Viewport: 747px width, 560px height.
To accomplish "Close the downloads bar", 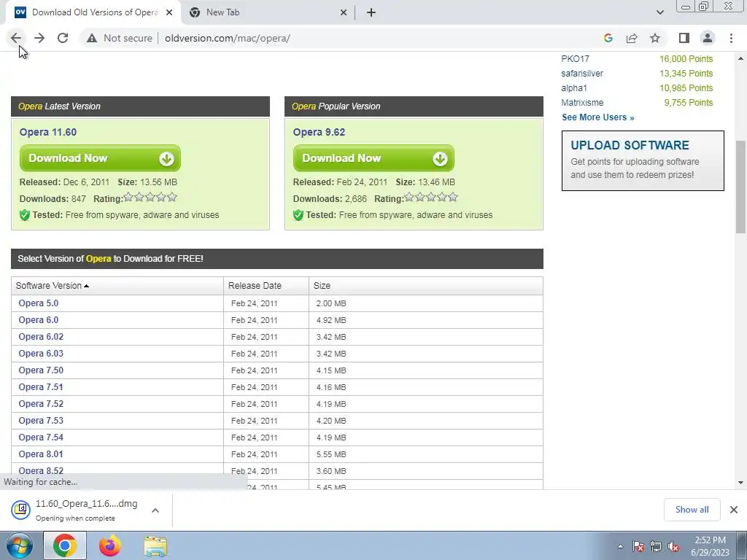I will pos(734,510).
